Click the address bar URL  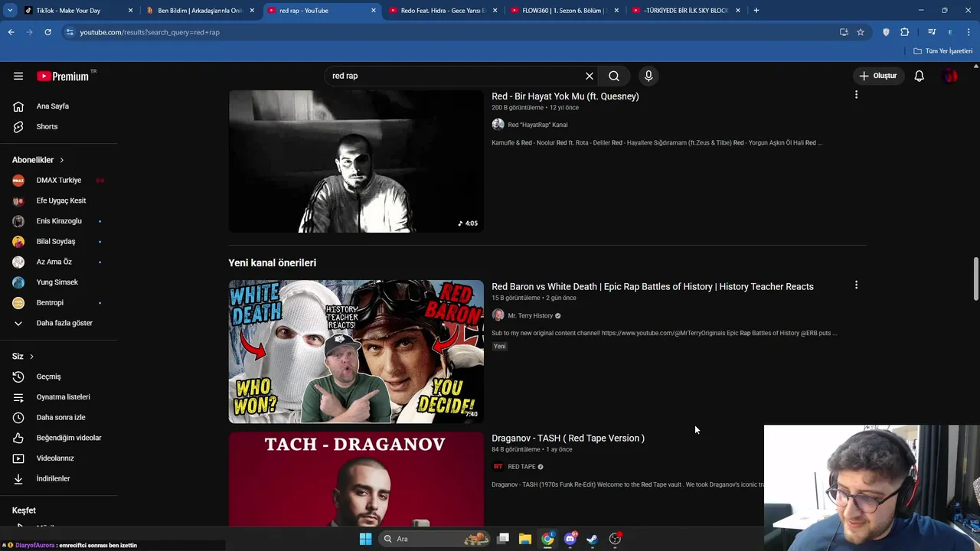(149, 32)
